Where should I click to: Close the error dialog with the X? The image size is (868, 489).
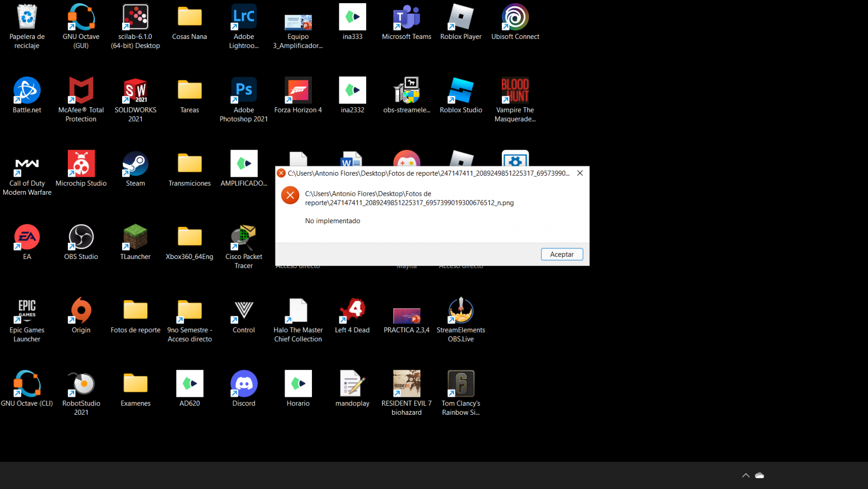click(580, 173)
